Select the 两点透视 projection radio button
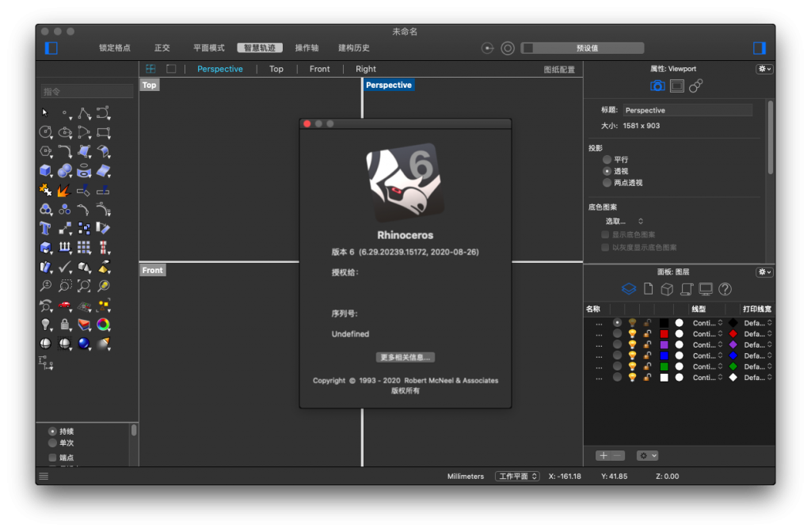The image size is (811, 532). (607, 183)
